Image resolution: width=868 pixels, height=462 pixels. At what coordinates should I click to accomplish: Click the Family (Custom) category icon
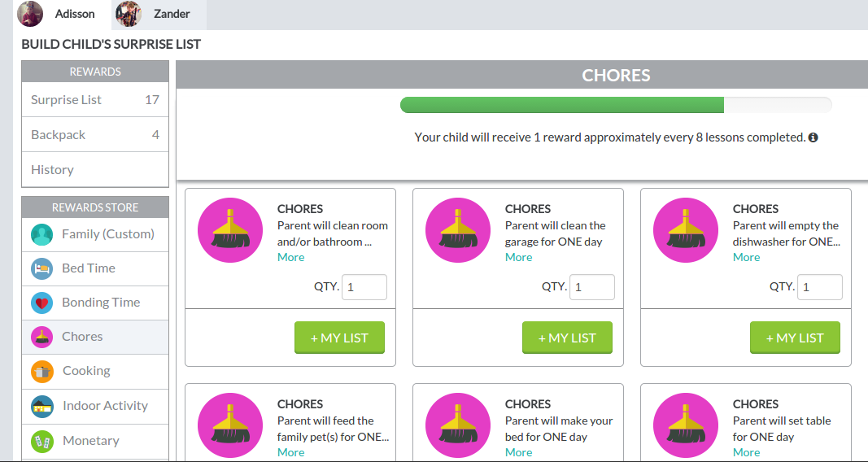pos(42,234)
